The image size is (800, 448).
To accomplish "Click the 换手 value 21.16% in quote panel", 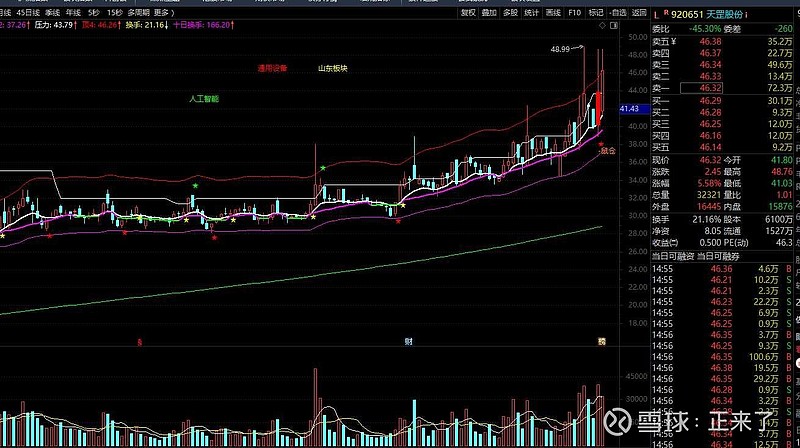I will (707, 219).
